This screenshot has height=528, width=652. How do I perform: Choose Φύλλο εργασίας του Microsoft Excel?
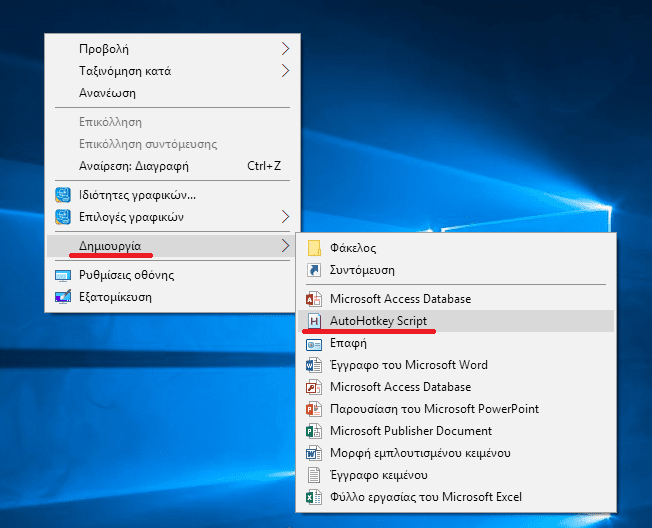coord(456,497)
